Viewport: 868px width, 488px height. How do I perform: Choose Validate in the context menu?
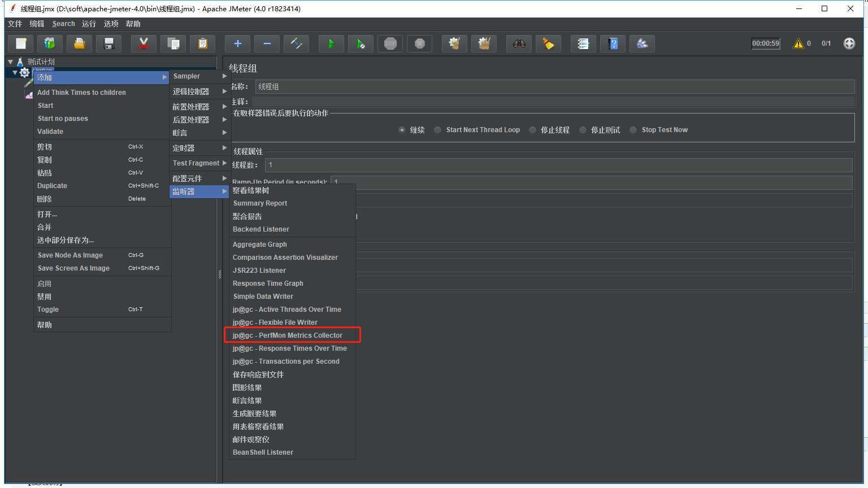102,132
